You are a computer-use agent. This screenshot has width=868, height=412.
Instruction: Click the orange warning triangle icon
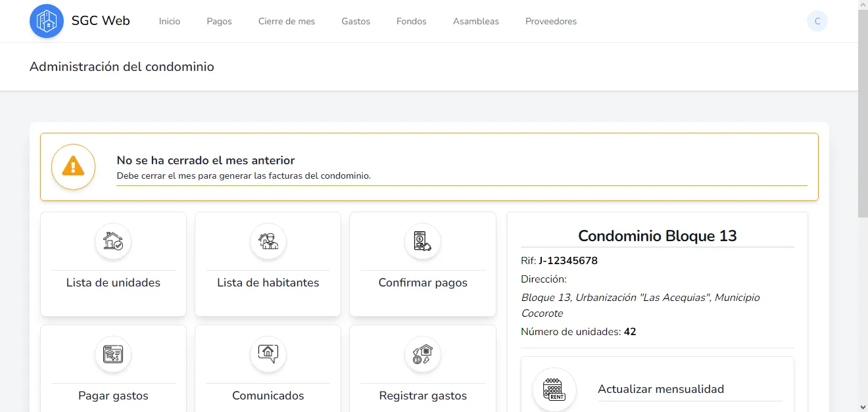pyautogui.click(x=73, y=166)
